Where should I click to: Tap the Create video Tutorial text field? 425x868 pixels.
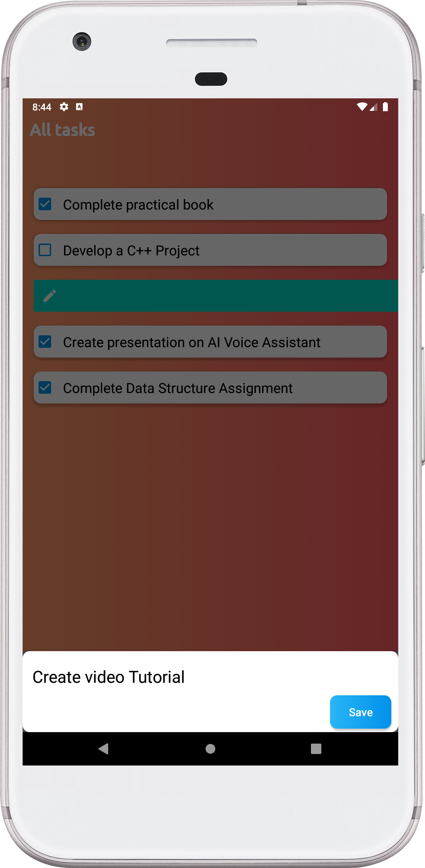(108, 676)
